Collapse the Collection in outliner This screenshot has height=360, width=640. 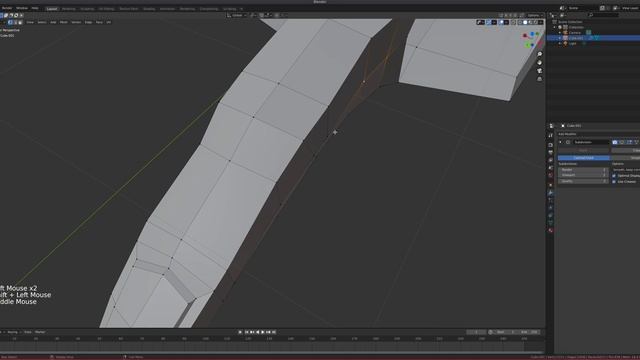(x=555, y=27)
